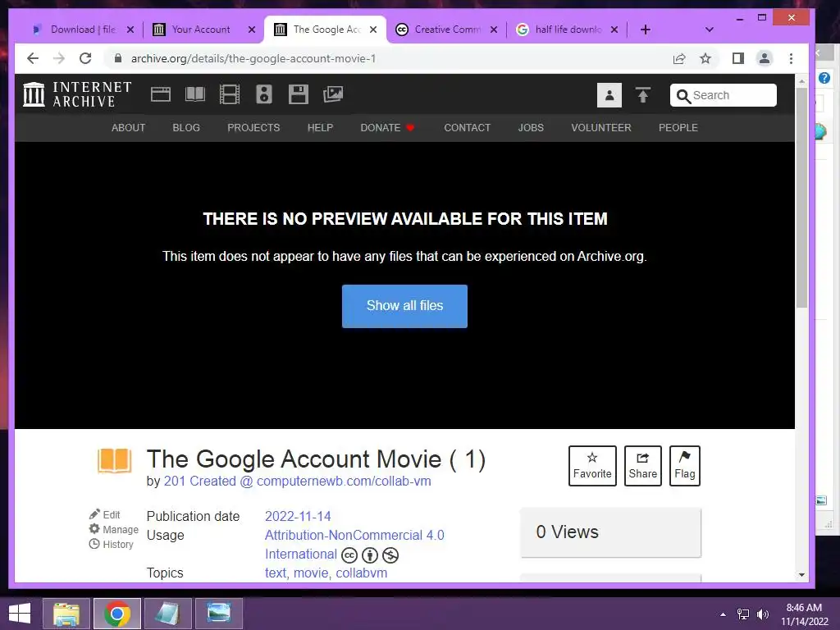Click the scrollbar down arrow
The width and height of the screenshot is (840, 630).
(x=801, y=575)
